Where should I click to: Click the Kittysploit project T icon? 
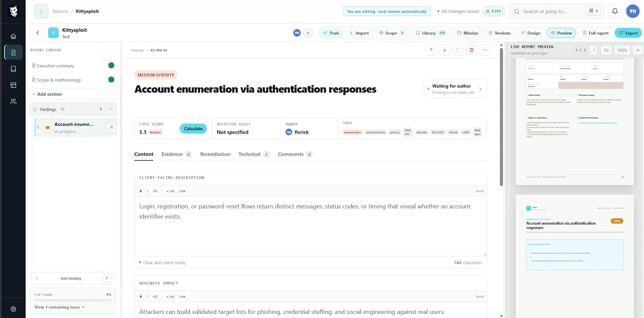pos(54,33)
